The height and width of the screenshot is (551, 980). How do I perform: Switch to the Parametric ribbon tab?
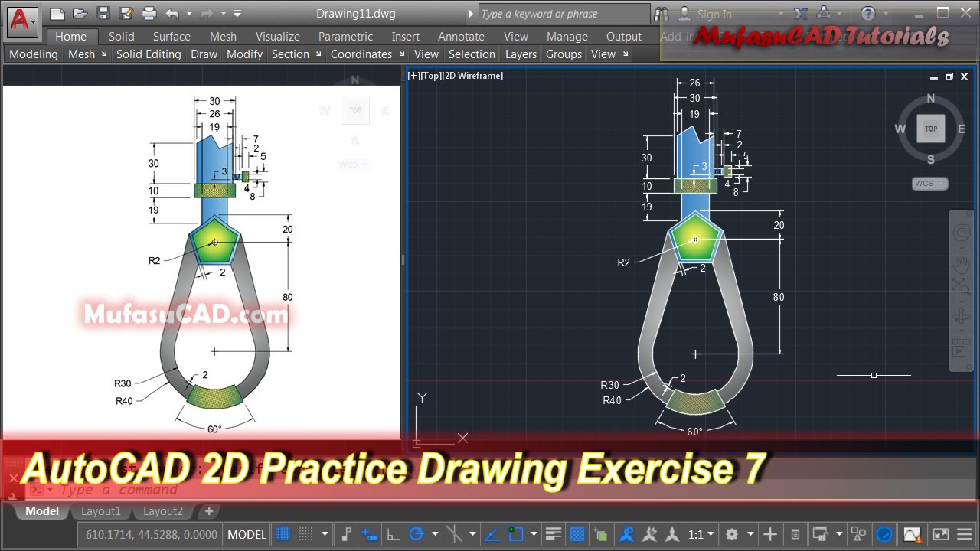(x=345, y=36)
